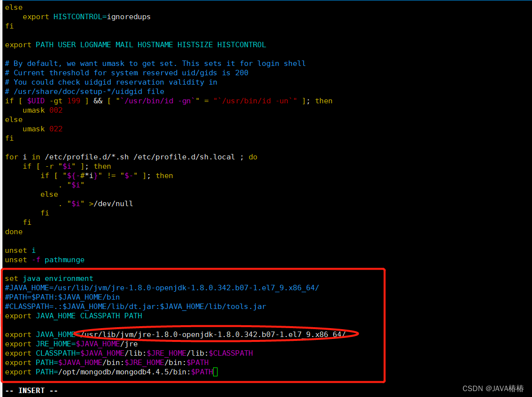Click the 'unset i' line
The width and height of the screenshot is (532, 397).
[x=19, y=250]
